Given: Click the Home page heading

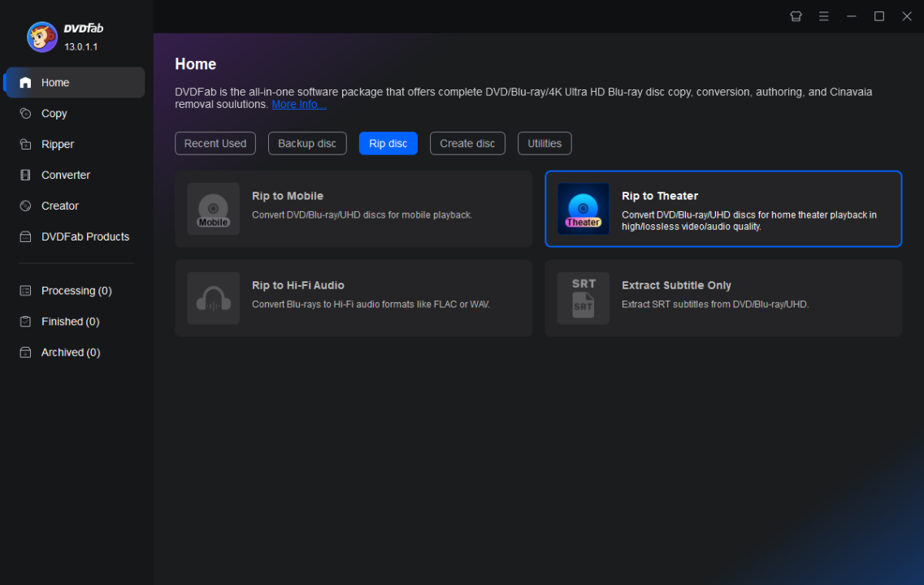Looking at the screenshot, I should (x=196, y=63).
